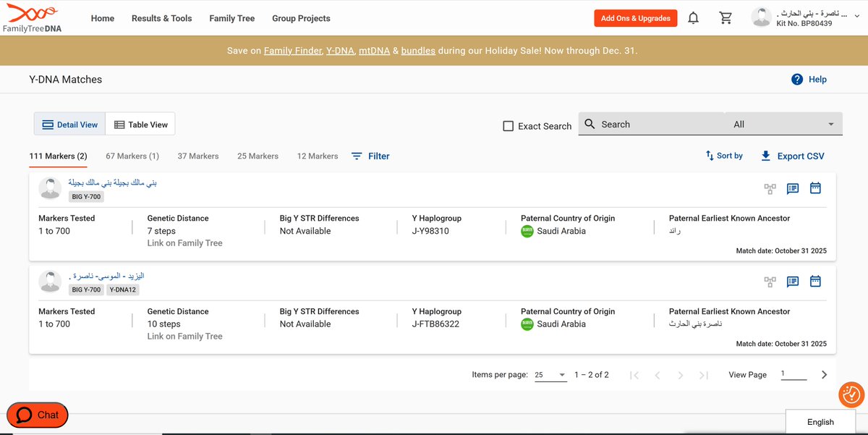
Task: Toggle the Exact Search checkbox
Action: pos(509,126)
